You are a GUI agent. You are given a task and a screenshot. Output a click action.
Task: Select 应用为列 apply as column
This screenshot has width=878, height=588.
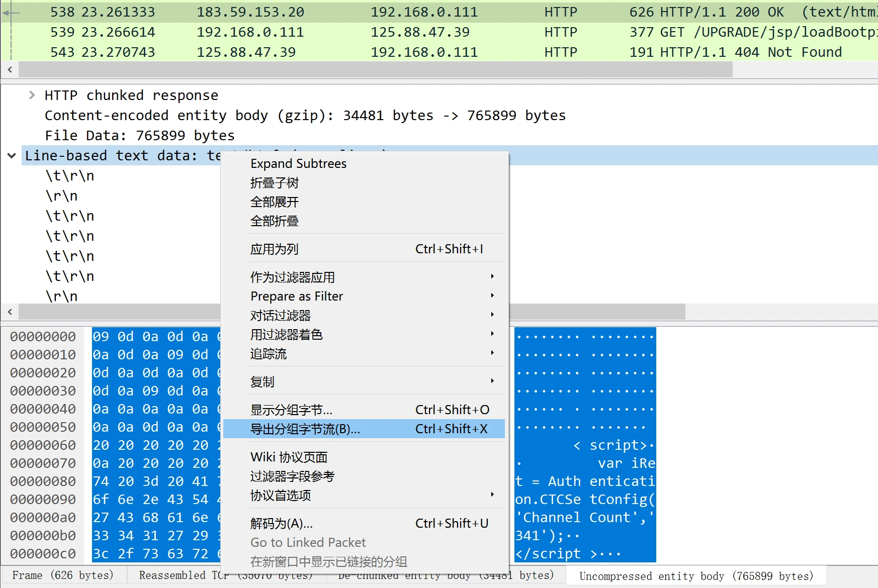coord(275,249)
